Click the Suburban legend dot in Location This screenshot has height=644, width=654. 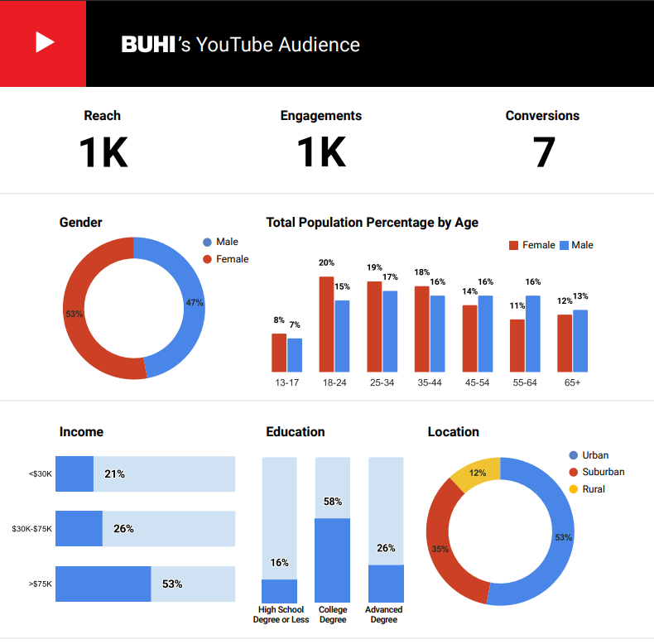[574, 472]
